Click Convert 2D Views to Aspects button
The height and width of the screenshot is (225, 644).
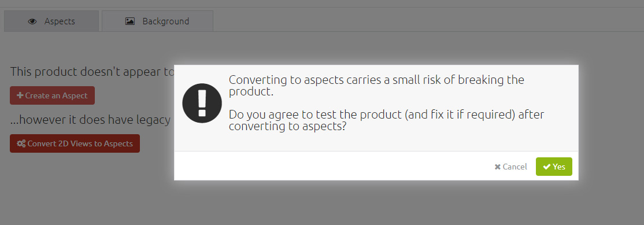(x=75, y=143)
